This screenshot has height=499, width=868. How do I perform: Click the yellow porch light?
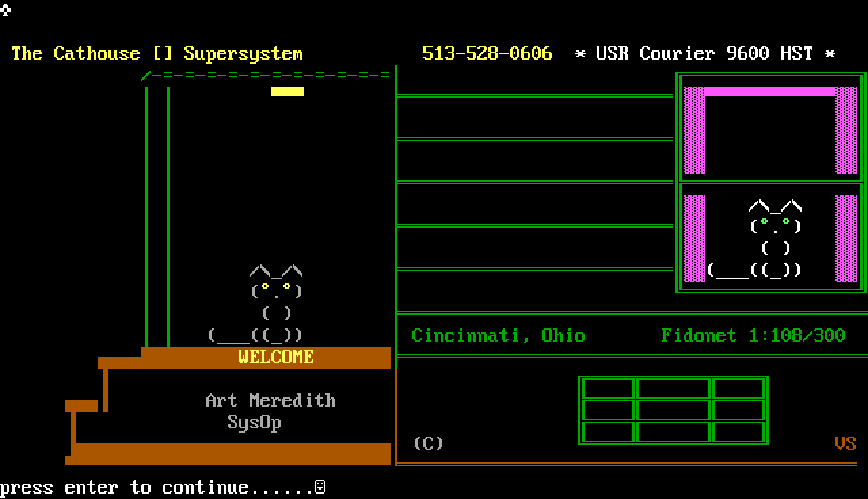point(288,92)
